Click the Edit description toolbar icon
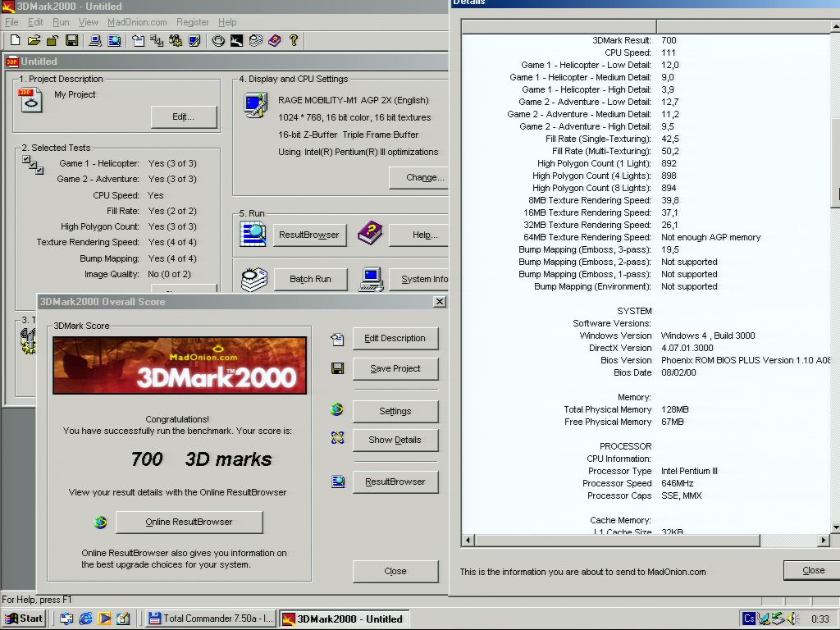Screen dimensions: 840x630 coord(138,40)
